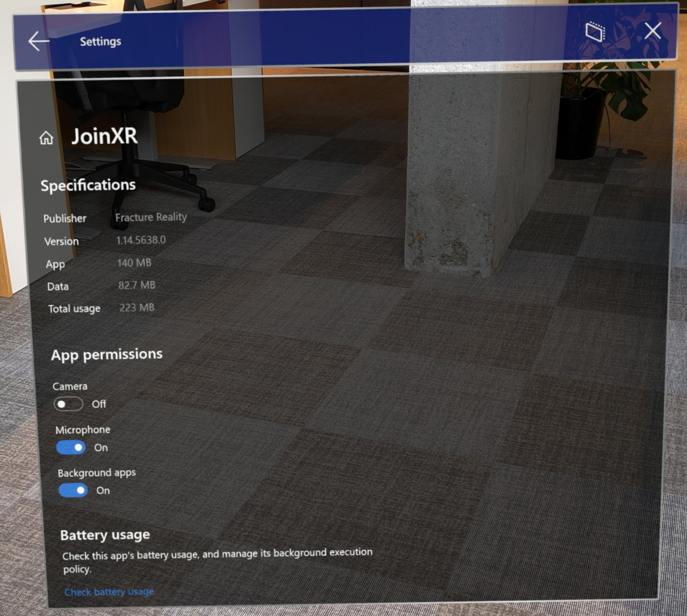The height and width of the screenshot is (616, 687).
Task: Click the App size 140 MB
Action: tap(134, 263)
